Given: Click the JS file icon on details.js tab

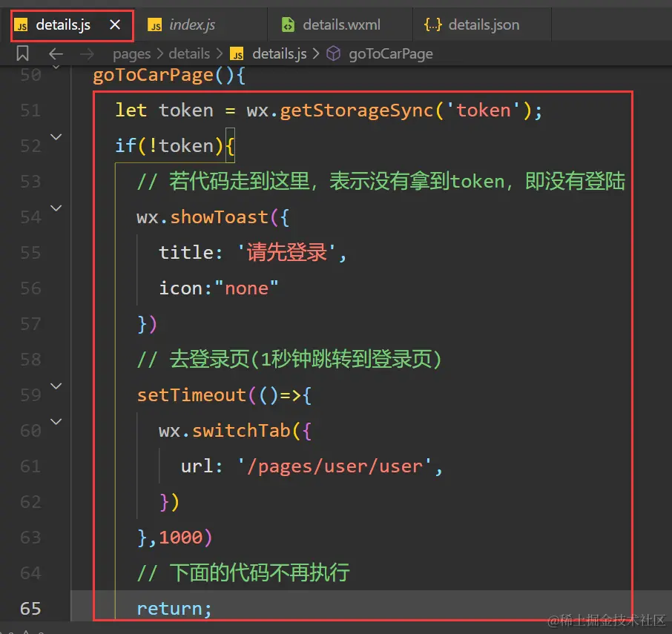Looking at the screenshot, I should (x=21, y=25).
